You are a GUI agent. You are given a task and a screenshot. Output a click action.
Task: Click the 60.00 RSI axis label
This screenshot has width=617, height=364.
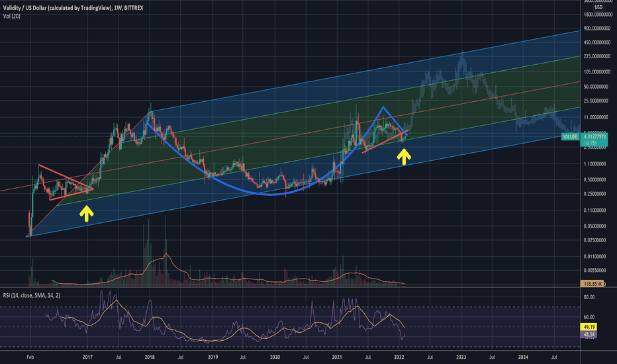pyautogui.click(x=589, y=317)
